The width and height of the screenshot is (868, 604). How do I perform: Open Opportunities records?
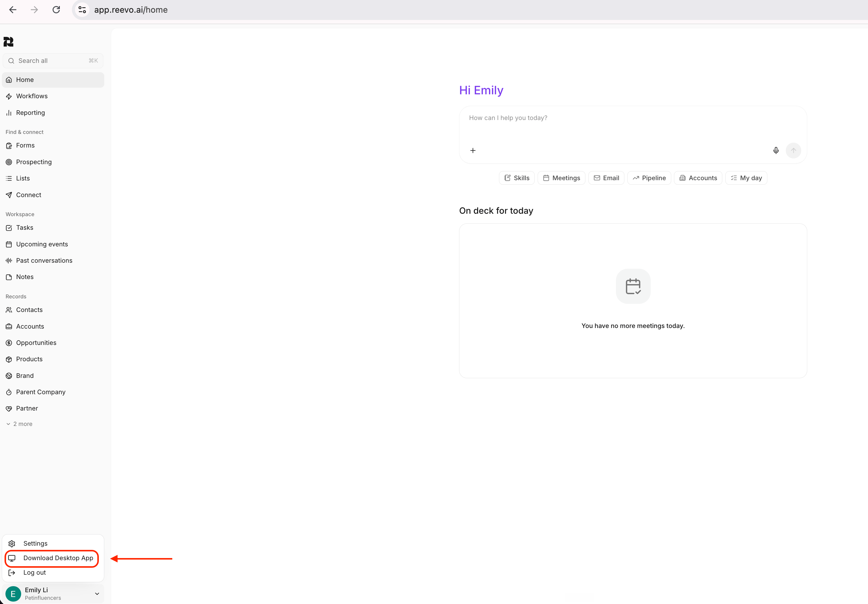click(x=53, y=343)
